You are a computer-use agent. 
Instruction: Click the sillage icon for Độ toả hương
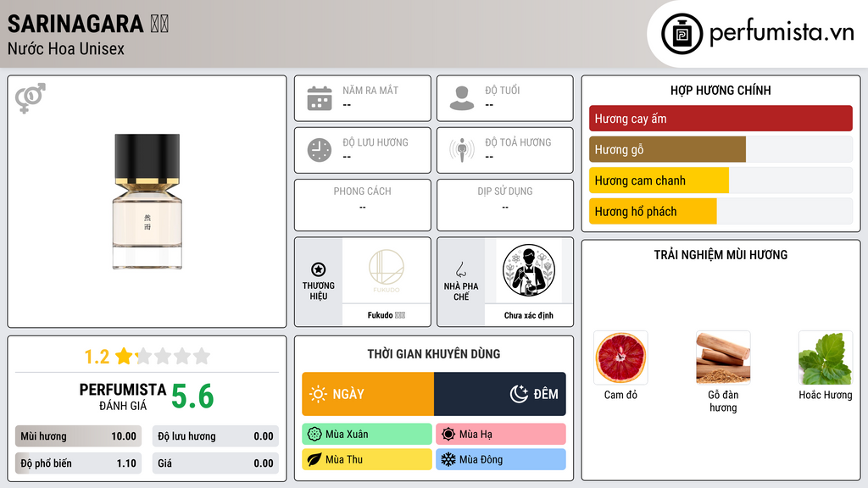pos(462,150)
